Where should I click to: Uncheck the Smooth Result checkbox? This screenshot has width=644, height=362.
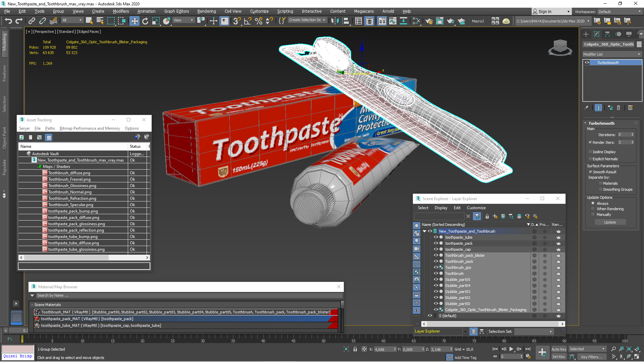pos(591,172)
